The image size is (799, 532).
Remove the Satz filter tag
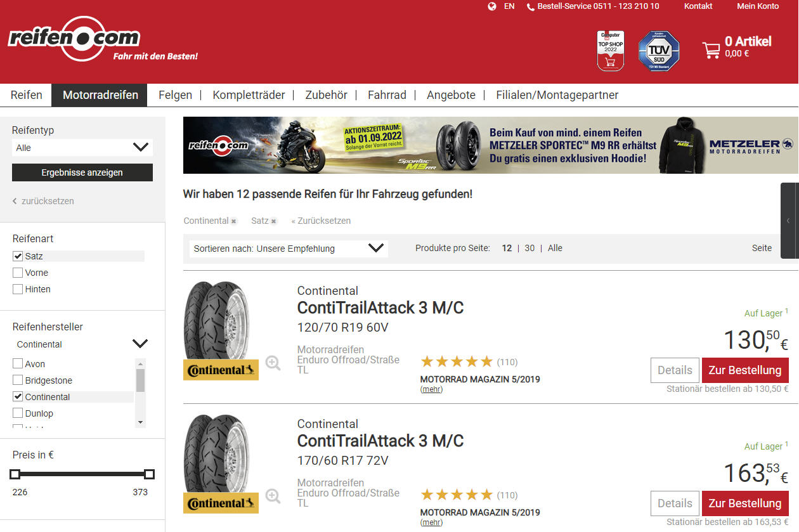pyautogui.click(x=274, y=221)
